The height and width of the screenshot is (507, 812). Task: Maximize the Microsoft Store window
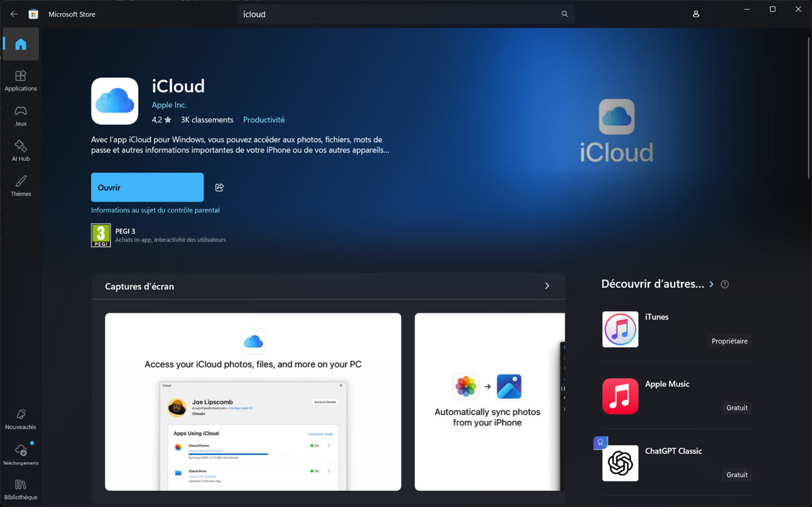pyautogui.click(x=773, y=9)
